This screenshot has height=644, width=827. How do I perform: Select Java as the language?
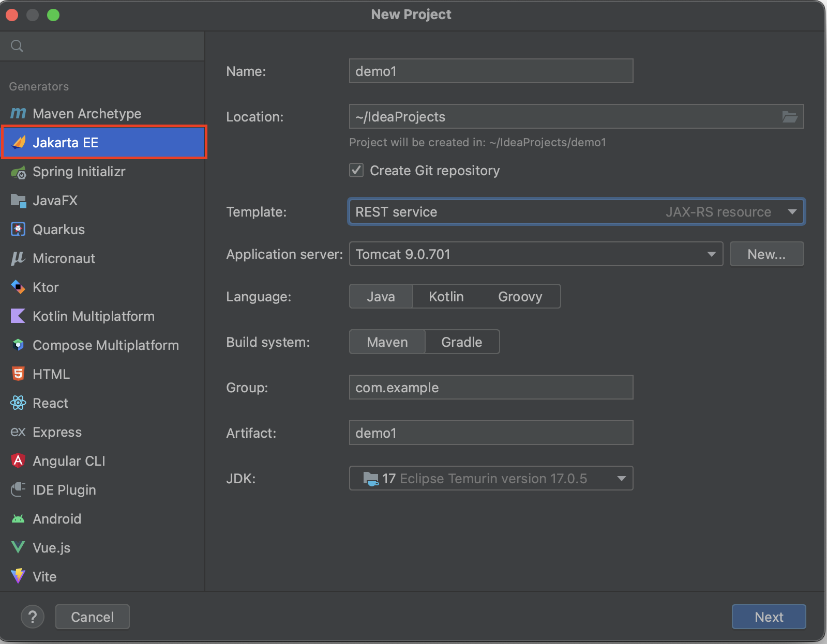tap(381, 297)
